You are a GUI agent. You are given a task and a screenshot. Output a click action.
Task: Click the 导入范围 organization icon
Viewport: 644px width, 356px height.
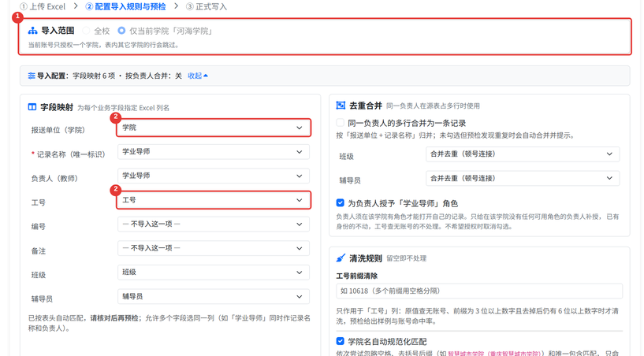pos(32,31)
